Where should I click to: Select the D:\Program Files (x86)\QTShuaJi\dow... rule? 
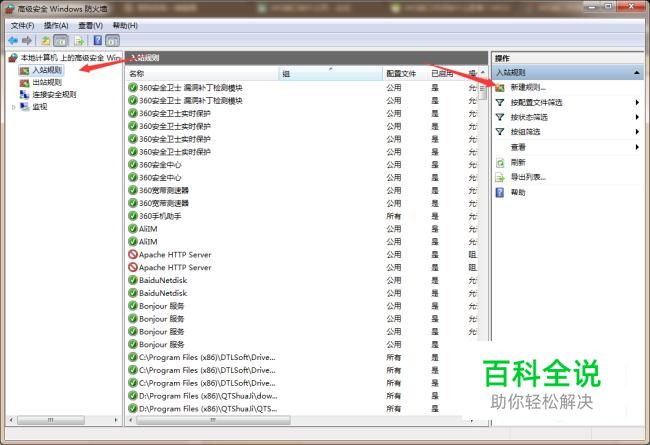tap(208, 396)
